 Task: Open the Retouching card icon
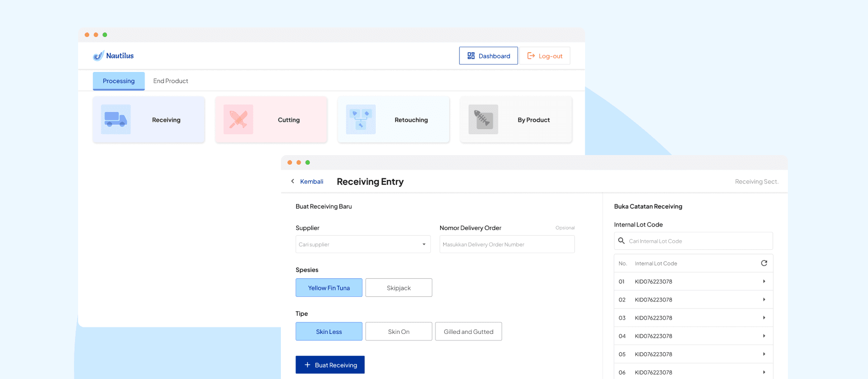click(x=361, y=120)
